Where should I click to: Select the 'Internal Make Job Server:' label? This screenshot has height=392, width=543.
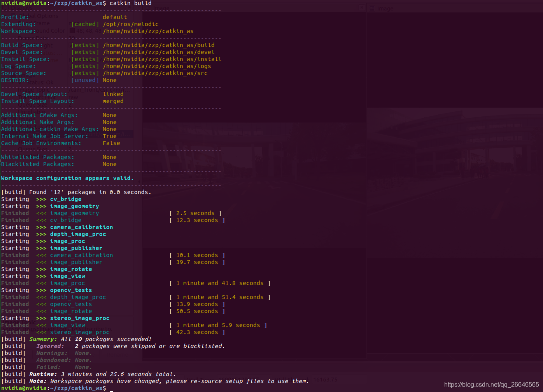45,136
